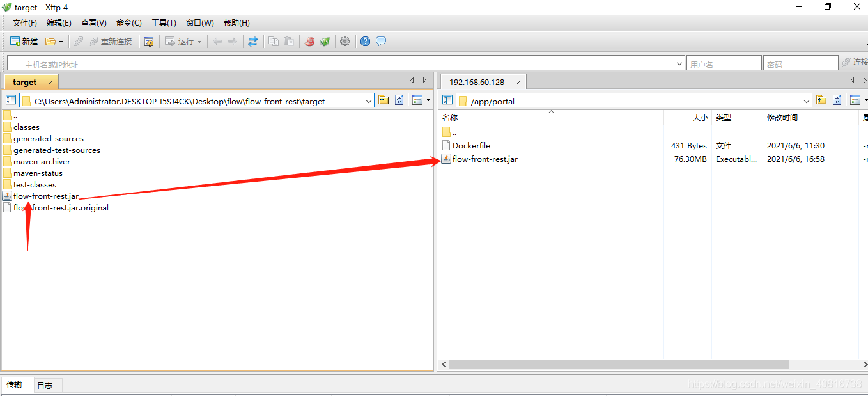Click the copy toolbar icon
868x396 pixels.
274,42
